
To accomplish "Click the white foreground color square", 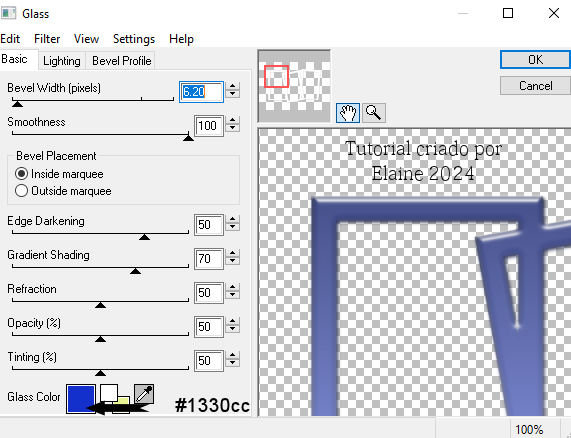I will click(x=109, y=392).
